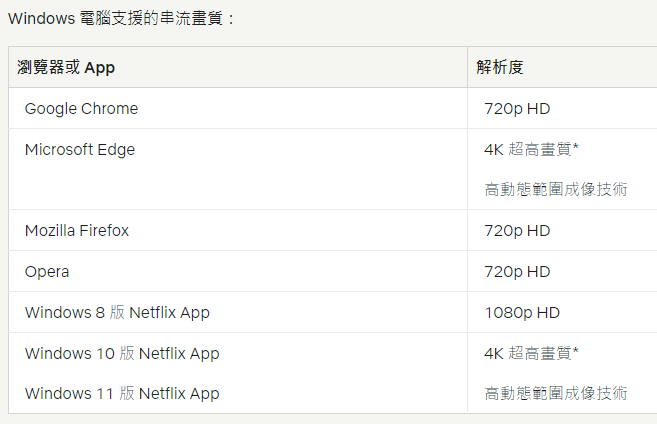Screen dimensions: 657x424
Task: Click the "1080p HD" resolution cell
Action: tap(562, 313)
